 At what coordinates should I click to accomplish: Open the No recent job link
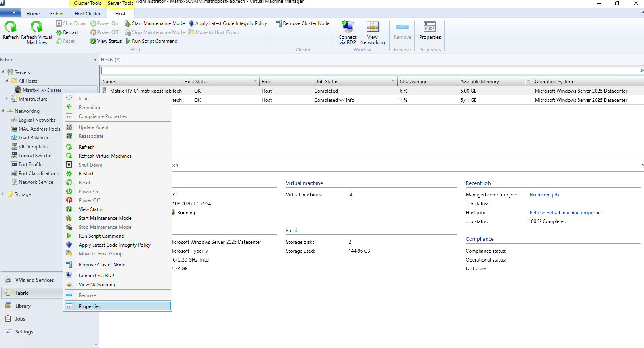pos(544,195)
